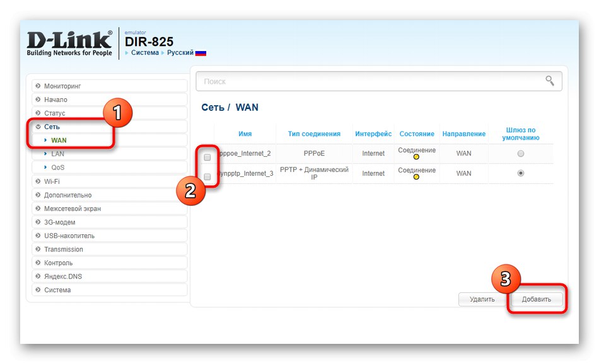The image size is (599, 364).
Task: Open the dynpptp_Internet_3 connection
Action: (x=245, y=173)
